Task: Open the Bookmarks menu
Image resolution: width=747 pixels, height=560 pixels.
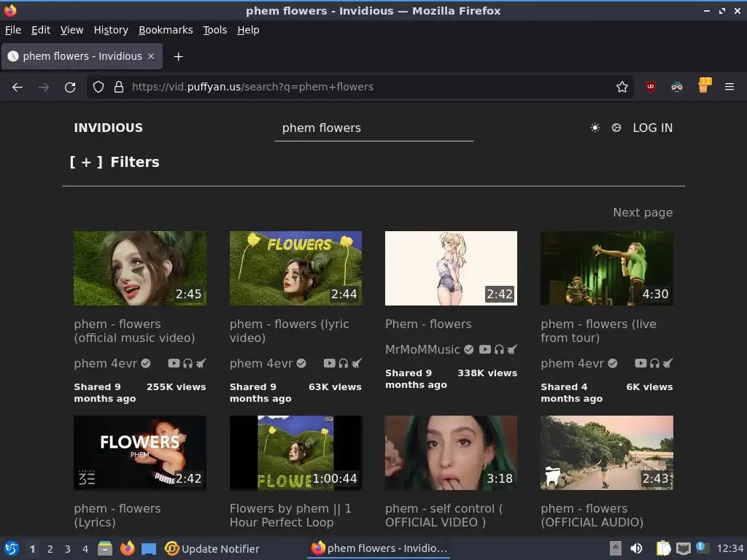Action: 166,30
